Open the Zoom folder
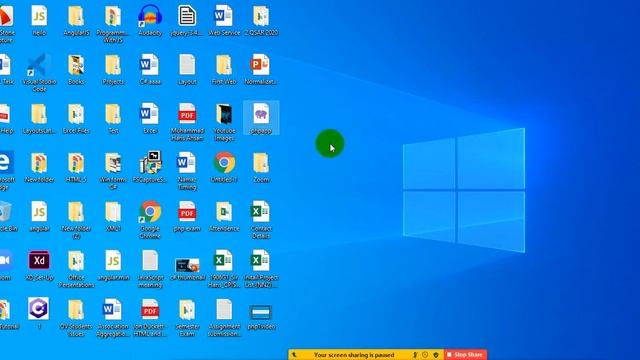 (261, 167)
